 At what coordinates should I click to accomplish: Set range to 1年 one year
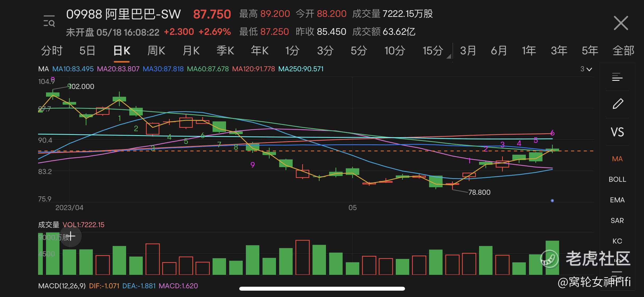coord(529,50)
